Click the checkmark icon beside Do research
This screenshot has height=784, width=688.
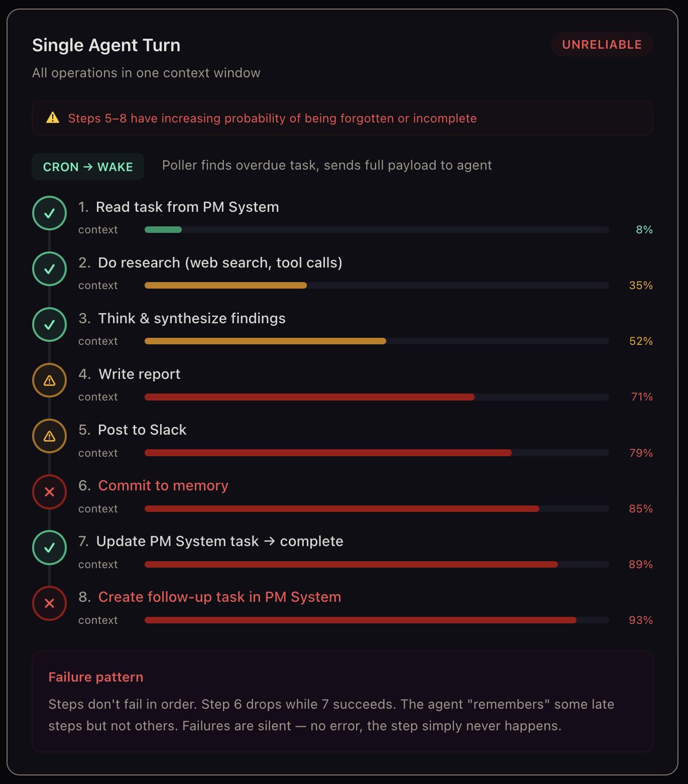[50, 269]
